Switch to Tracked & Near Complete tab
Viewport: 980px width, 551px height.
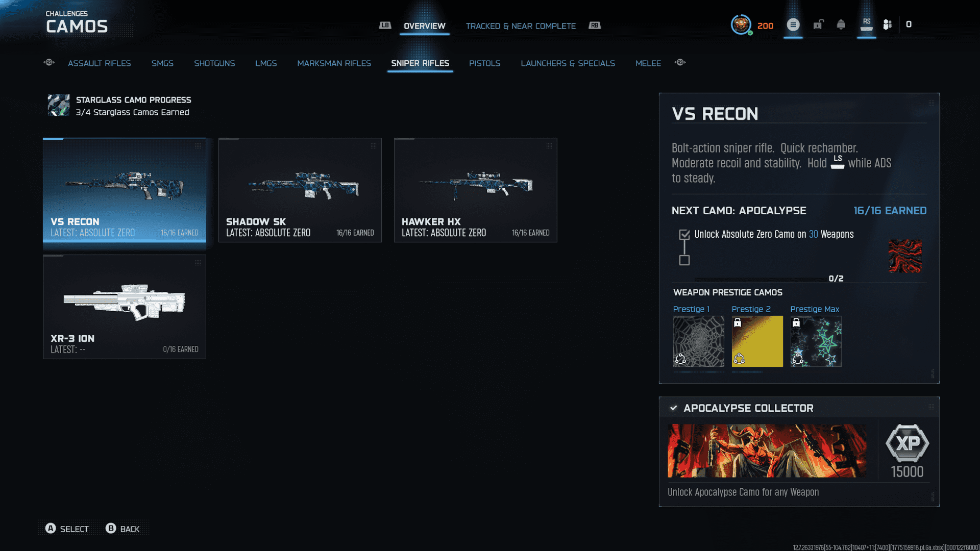point(520,26)
